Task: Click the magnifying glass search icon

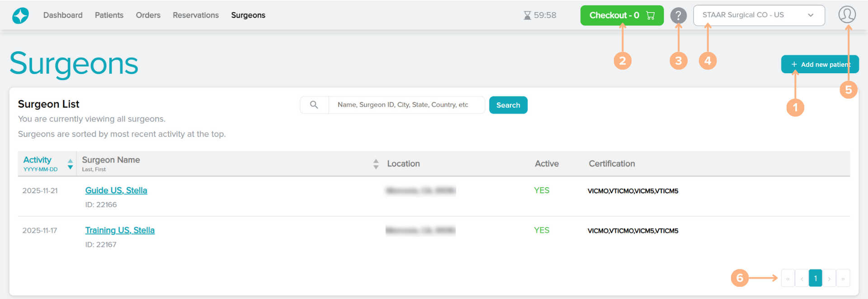Action: point(314,105)
